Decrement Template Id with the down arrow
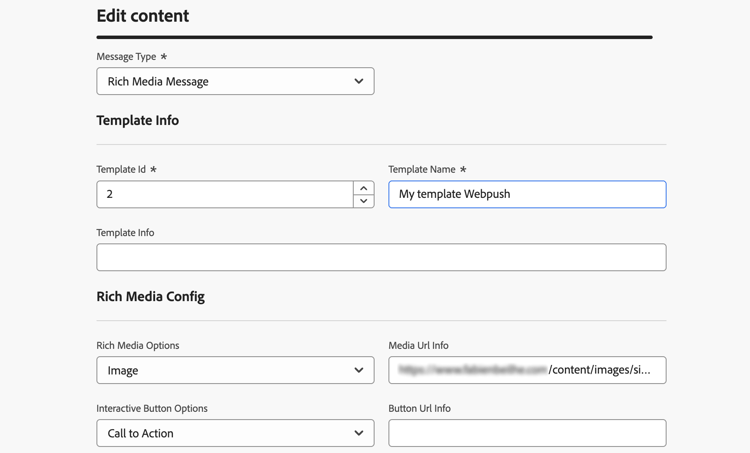 364,201
